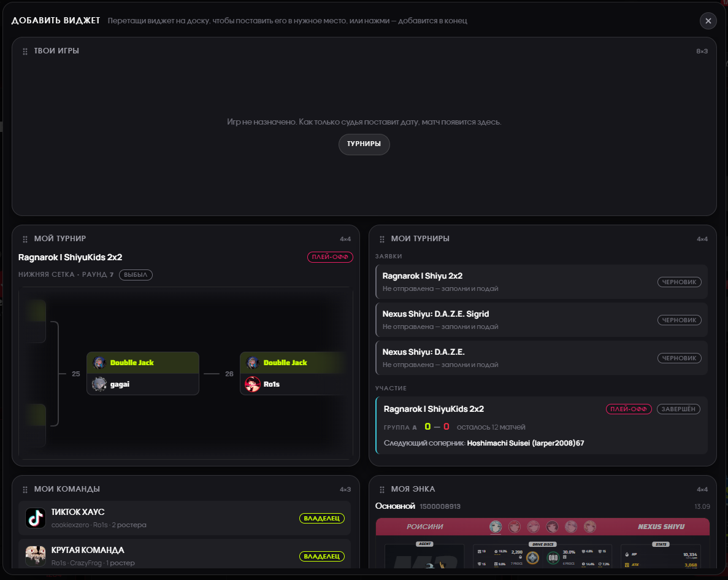Viewport: 728px width, 580px height.
Task: Click the ЗАВЕРШЁН badge
Action: pos(678,409)
